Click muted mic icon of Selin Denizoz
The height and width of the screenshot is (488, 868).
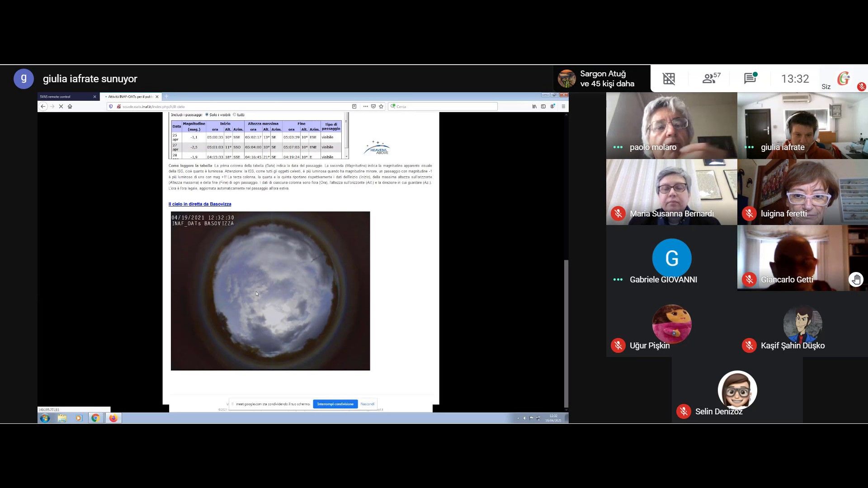[684, 412]
